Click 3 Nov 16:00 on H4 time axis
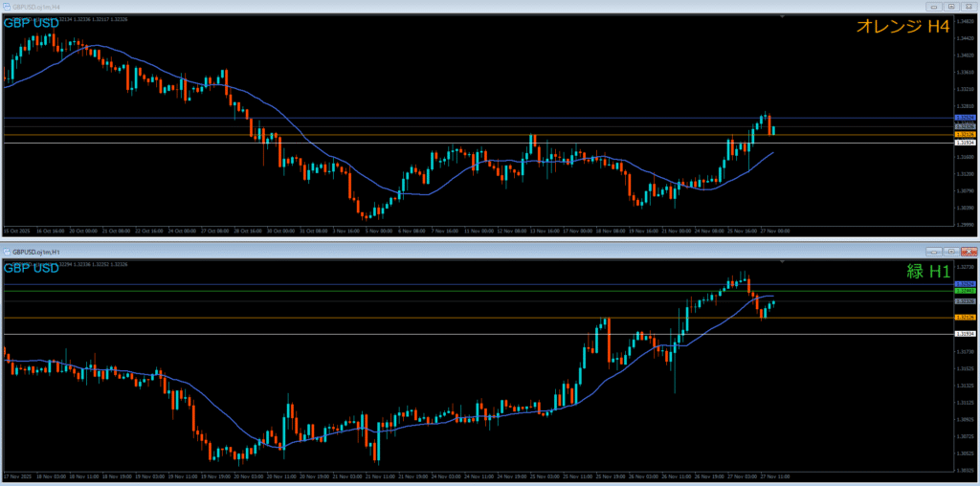The width and height of the screenshot is (980, 486). (x=345, y=230)
